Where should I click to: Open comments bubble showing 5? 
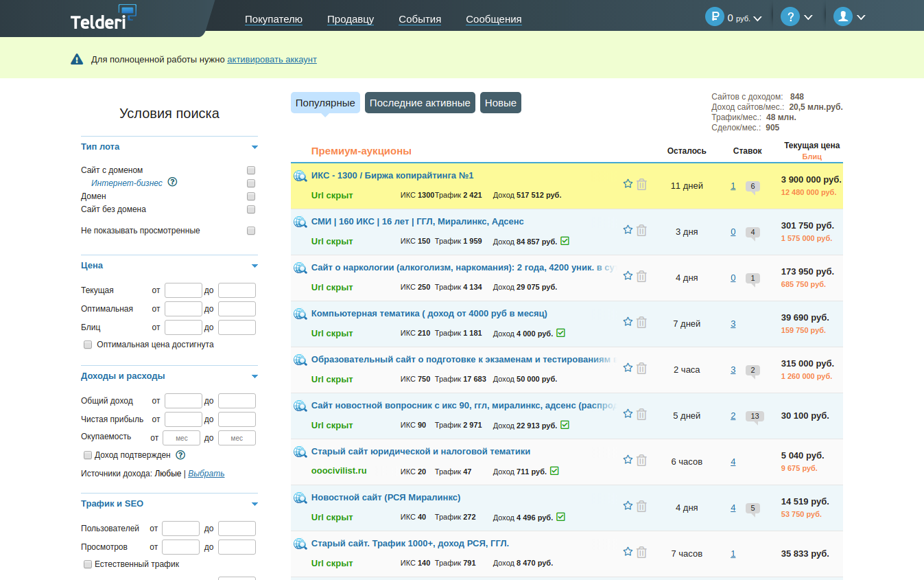(753, 509)
